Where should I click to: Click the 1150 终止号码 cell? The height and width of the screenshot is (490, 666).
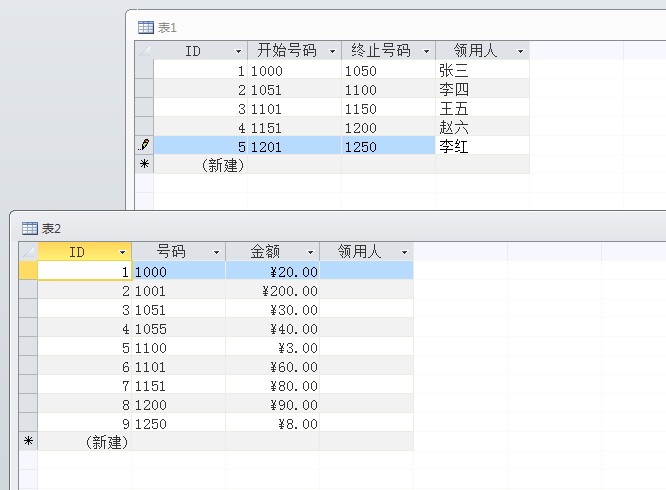click(388, 108)
